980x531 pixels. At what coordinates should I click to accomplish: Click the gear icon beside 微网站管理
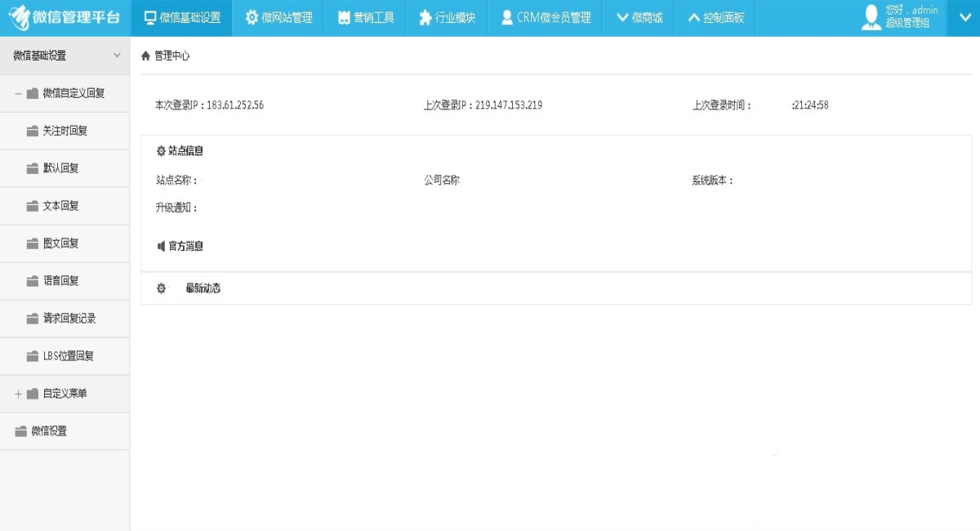(252, 17)
